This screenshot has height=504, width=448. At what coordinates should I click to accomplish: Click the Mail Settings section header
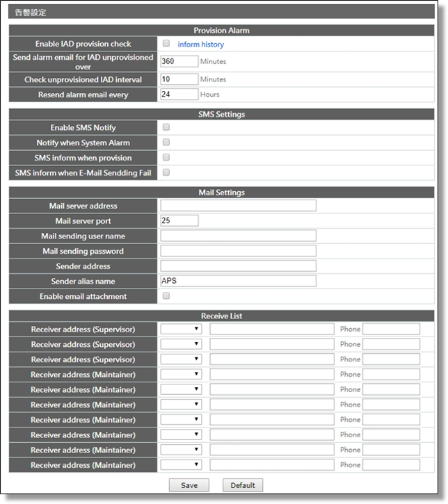(x=222, y=192)
